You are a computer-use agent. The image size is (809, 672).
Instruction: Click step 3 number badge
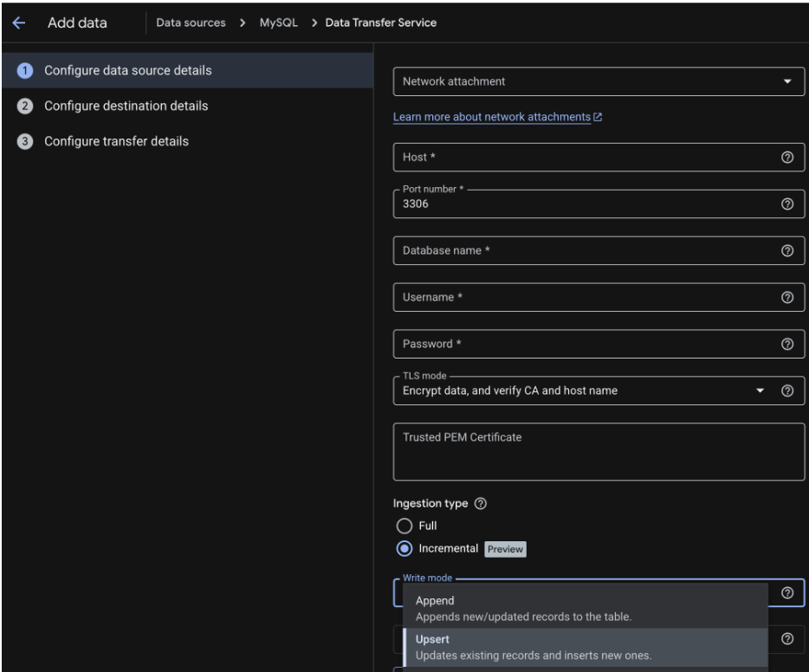pyautogui.click(x=25, y=141)
